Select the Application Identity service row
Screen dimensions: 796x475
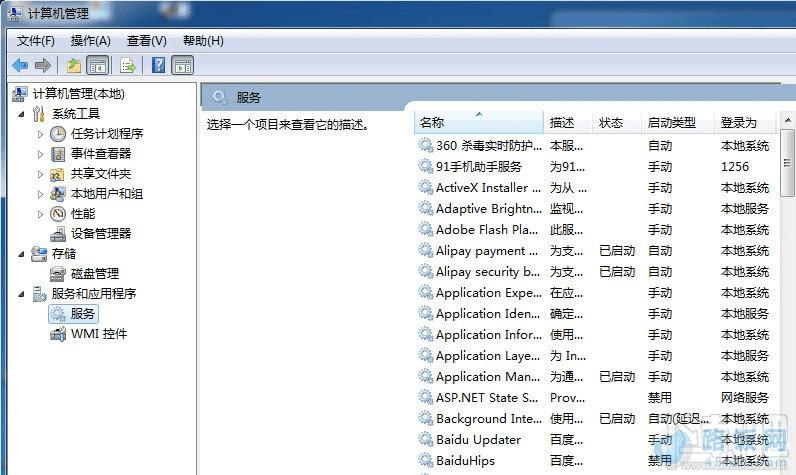tap(595, 314)
